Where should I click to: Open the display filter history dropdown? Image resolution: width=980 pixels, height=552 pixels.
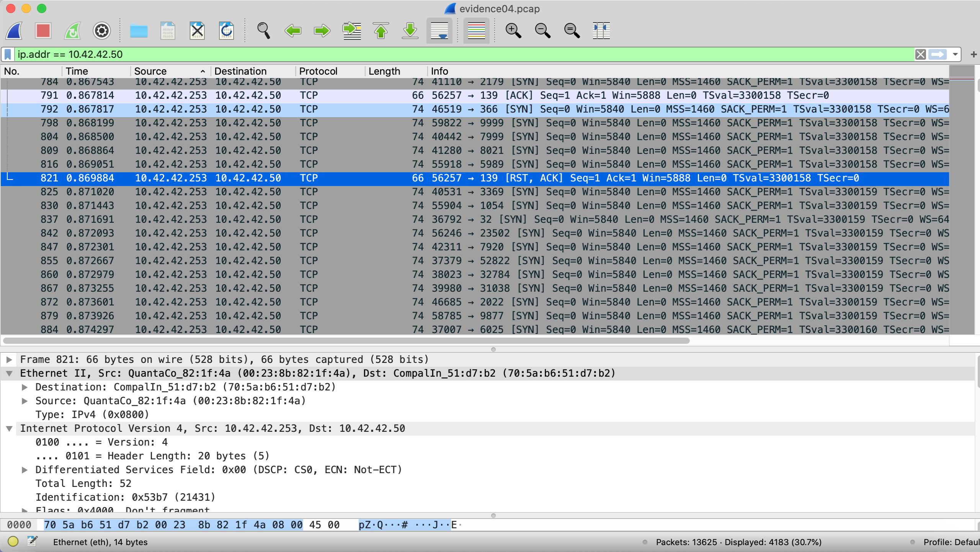click(955, 54)
